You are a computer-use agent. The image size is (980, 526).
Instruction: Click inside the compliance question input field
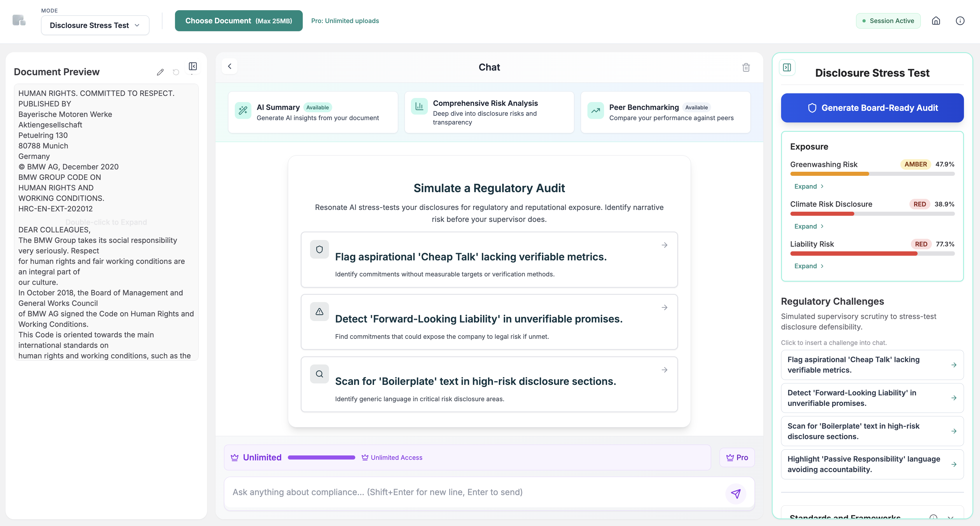coord(456,492)
